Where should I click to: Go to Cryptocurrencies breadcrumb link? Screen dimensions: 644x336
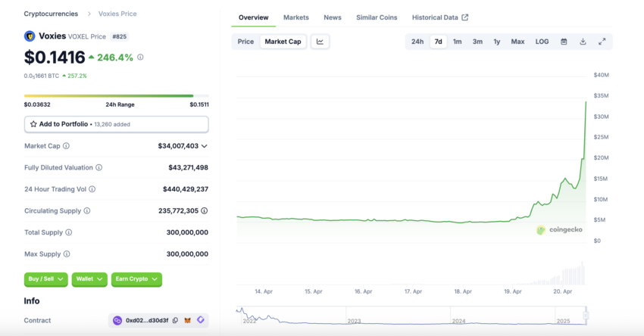(x=51, y=14)
